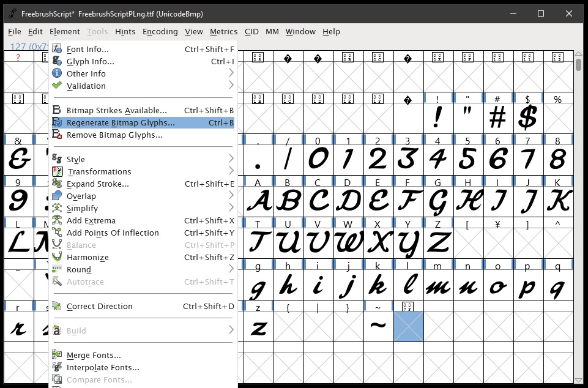
Task: Click the Add Extrema icon
Action: point(57,220)
